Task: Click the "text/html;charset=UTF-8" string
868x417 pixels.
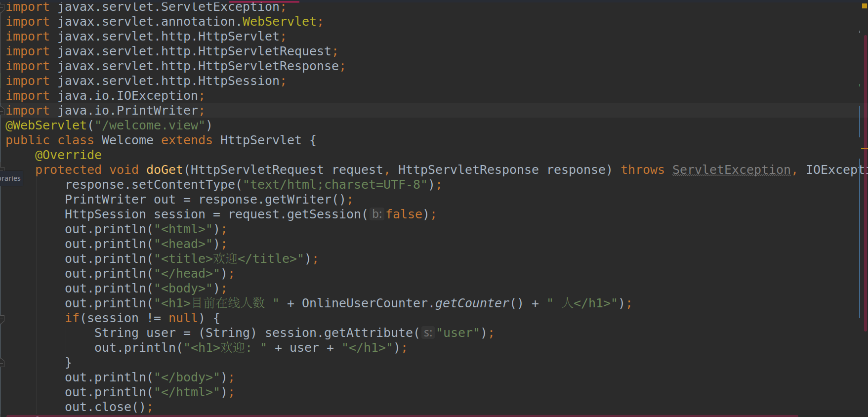Action: pos(335,185)
